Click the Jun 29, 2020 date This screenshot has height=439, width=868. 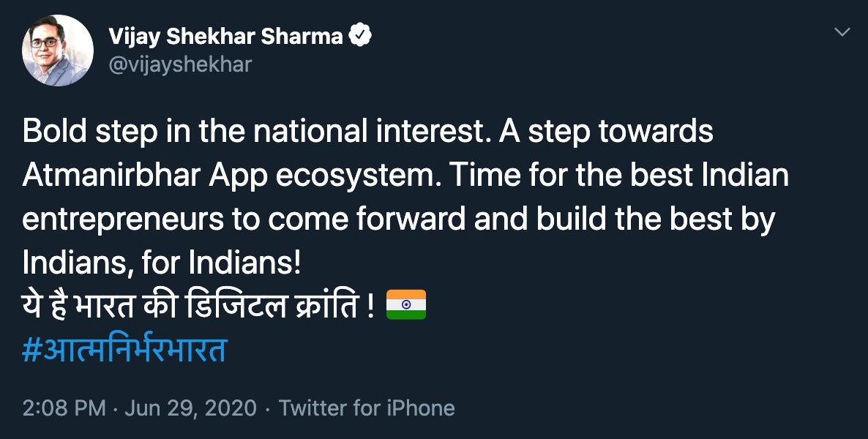tap(191, 408)
